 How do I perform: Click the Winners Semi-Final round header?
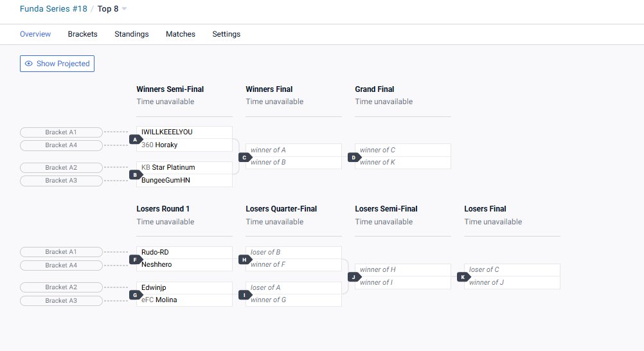(170, 89)
